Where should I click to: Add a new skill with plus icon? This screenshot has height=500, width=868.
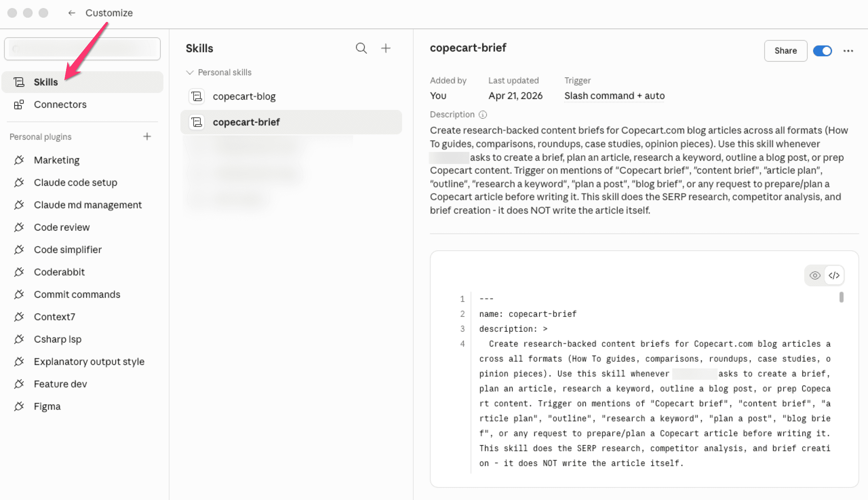(x=386, y=48)
